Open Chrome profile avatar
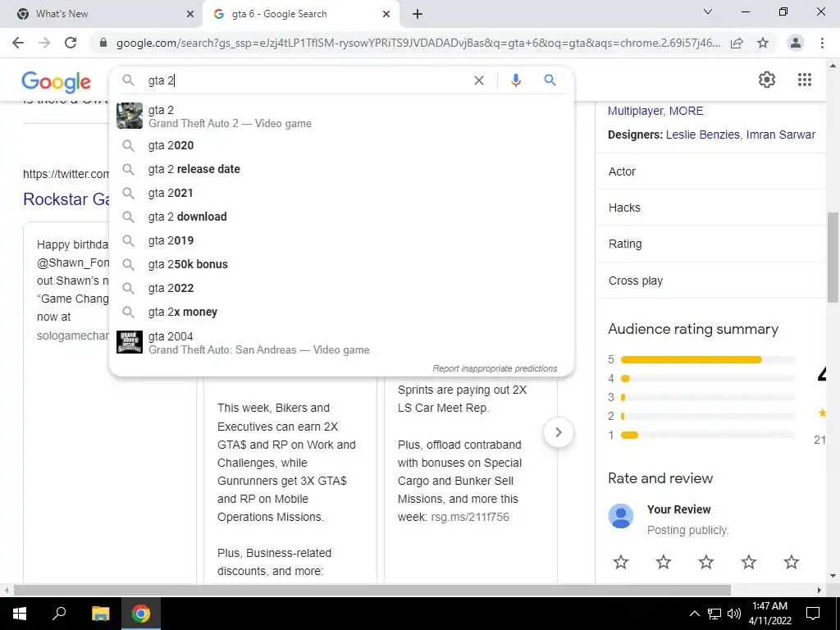The image size is (840, 630). tap(796, 43)
